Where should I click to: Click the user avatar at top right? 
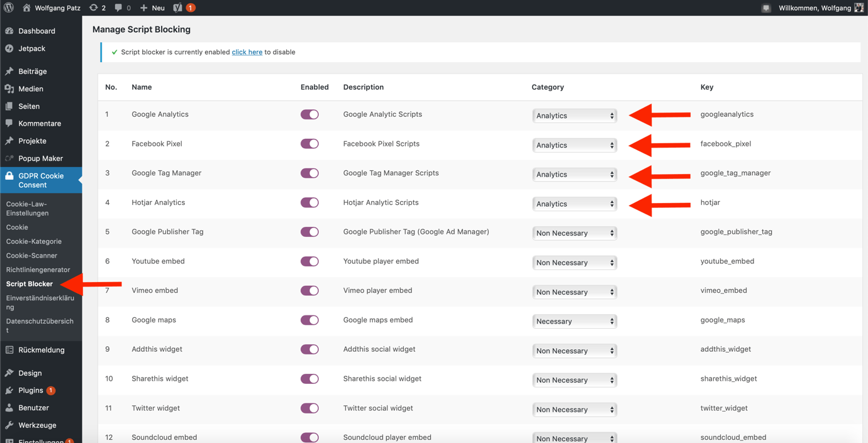pos(859,8)
